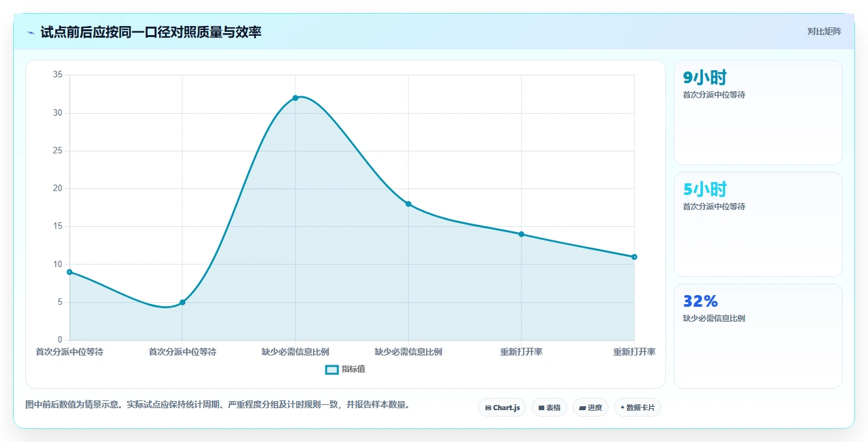Click the chart data point at value 5

tap(183, 302)
